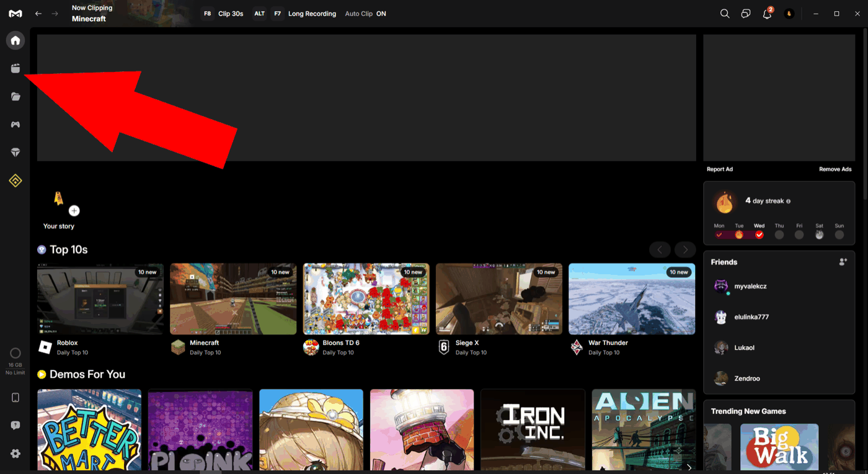
Task: Go back using the left arrow
Action: point(38,14)
